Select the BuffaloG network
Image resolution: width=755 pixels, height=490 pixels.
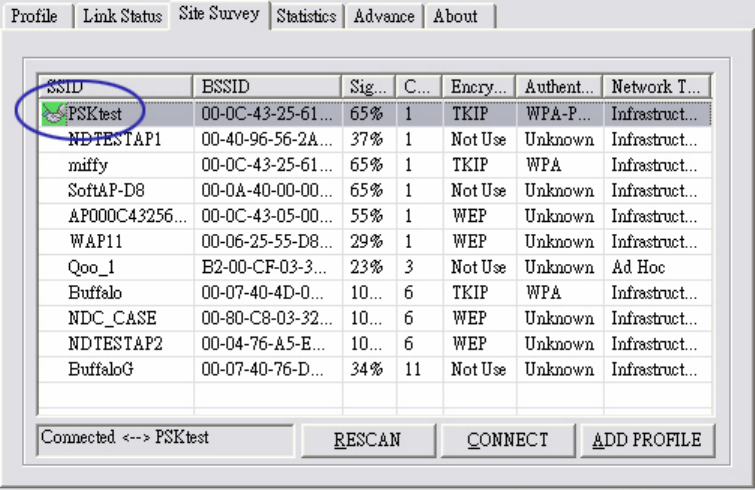(375, 369)
